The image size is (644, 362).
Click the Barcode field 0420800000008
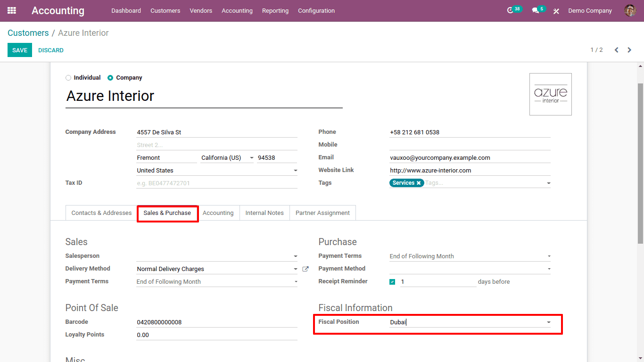click(x=217, y=322)
